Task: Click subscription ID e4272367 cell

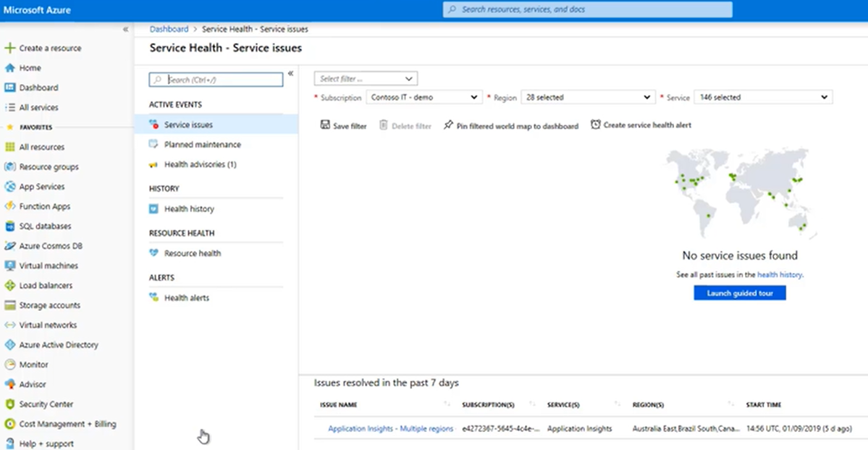Action: 501,428
